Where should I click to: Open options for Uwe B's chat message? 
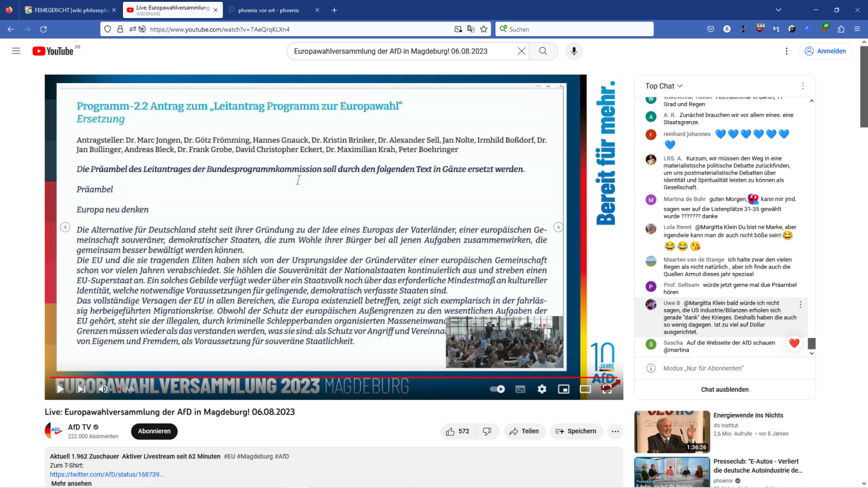click(800, 305)
